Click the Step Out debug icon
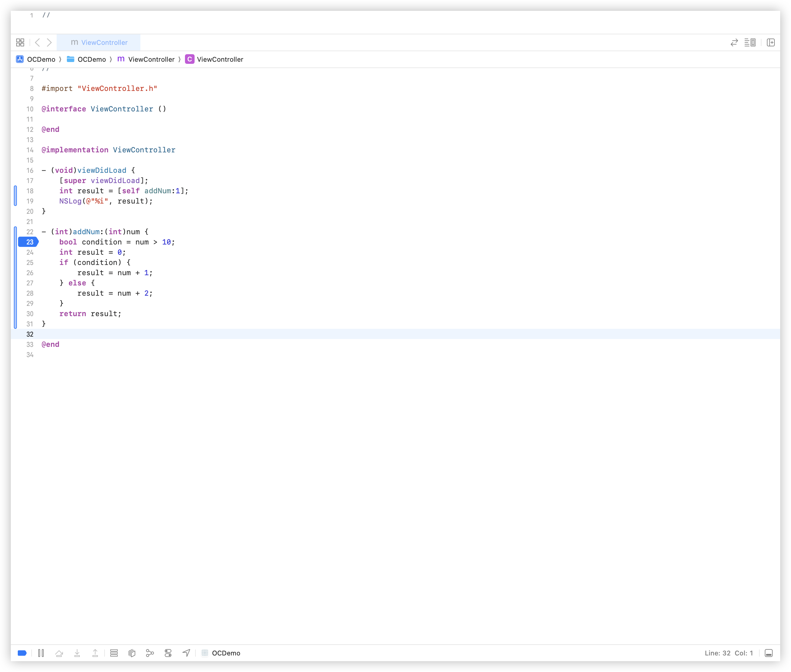The width and height of the screenshot is (791, 672). pos(95,653)
